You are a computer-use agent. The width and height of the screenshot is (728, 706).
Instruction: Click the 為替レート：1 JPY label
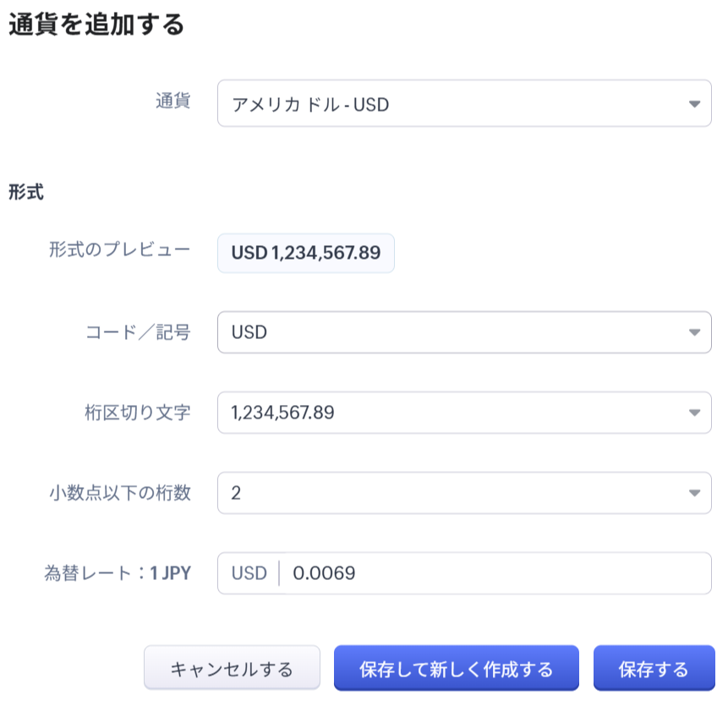point(118,573)
